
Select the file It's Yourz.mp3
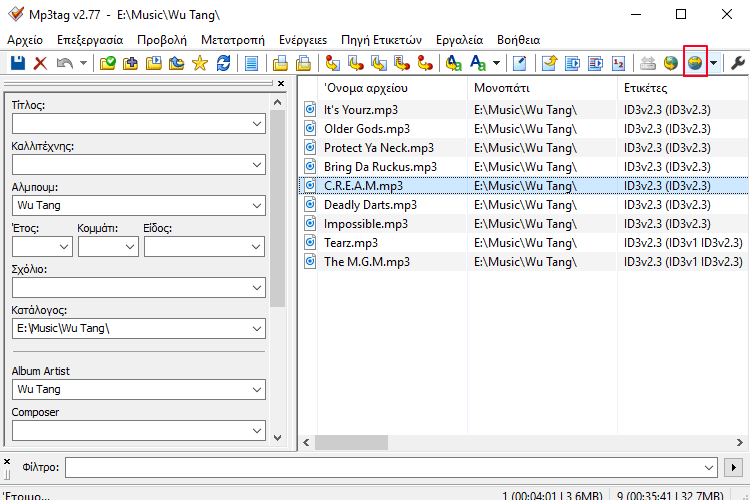tap(361, 110)
